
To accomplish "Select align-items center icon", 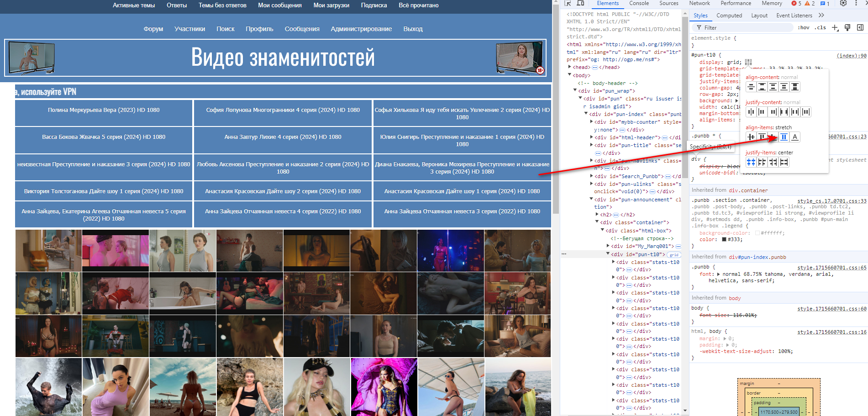I will tap(751, 137).
